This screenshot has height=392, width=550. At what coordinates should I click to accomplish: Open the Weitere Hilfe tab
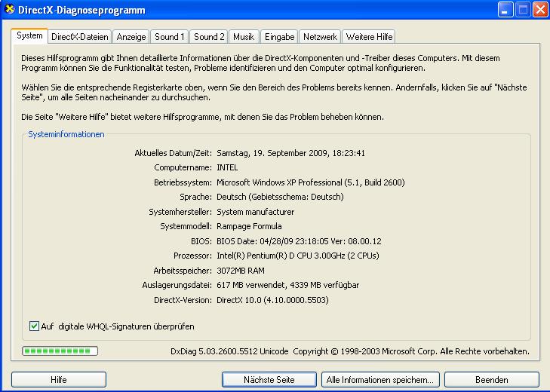369,36
